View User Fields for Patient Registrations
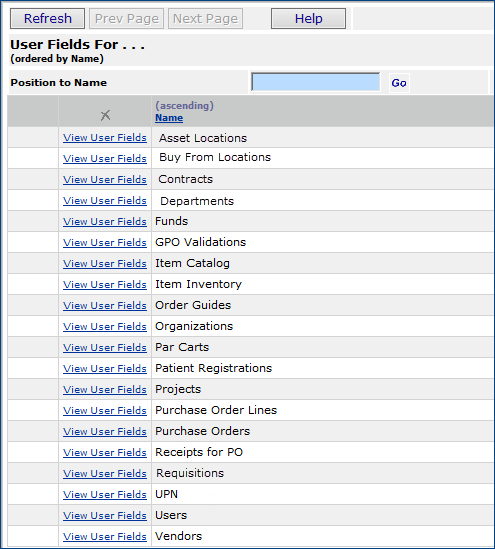 click(105, 369)
